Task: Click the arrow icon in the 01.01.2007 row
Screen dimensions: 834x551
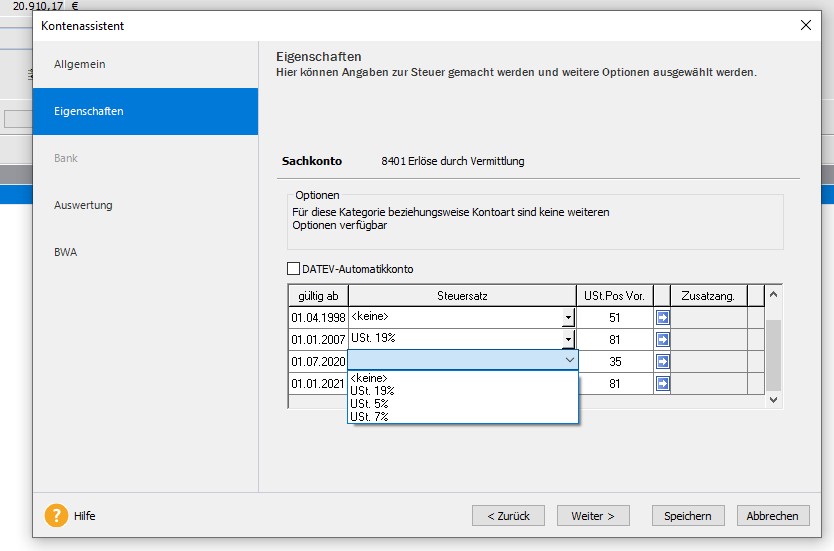Action: click(x=662, y=339)
